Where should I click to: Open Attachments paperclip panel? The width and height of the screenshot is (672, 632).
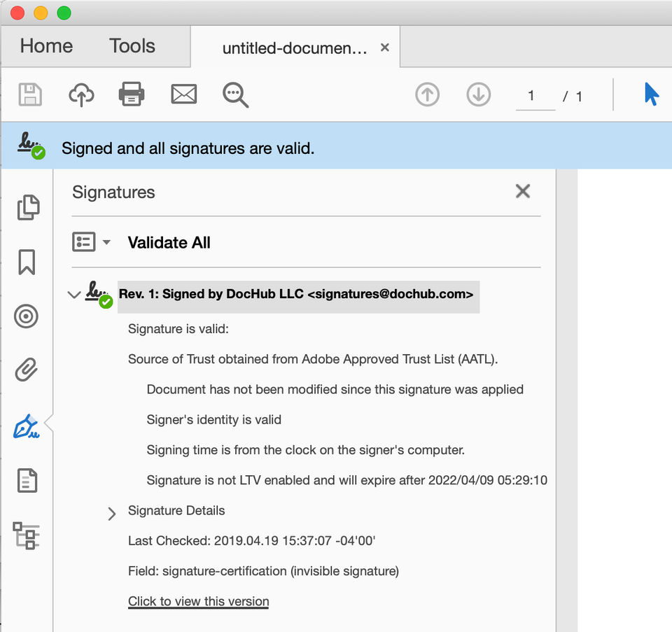[27, 369]
